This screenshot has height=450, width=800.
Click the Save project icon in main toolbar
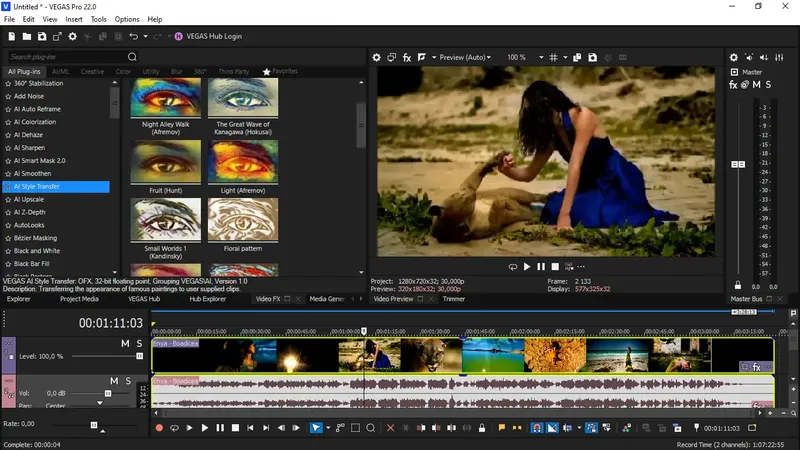(x=42, y=37)
